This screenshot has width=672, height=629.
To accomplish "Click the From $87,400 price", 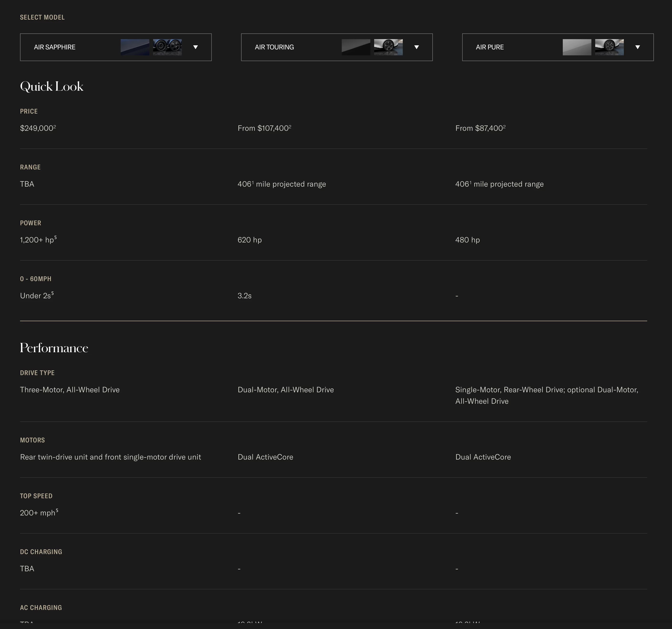I will pos(480,128).
